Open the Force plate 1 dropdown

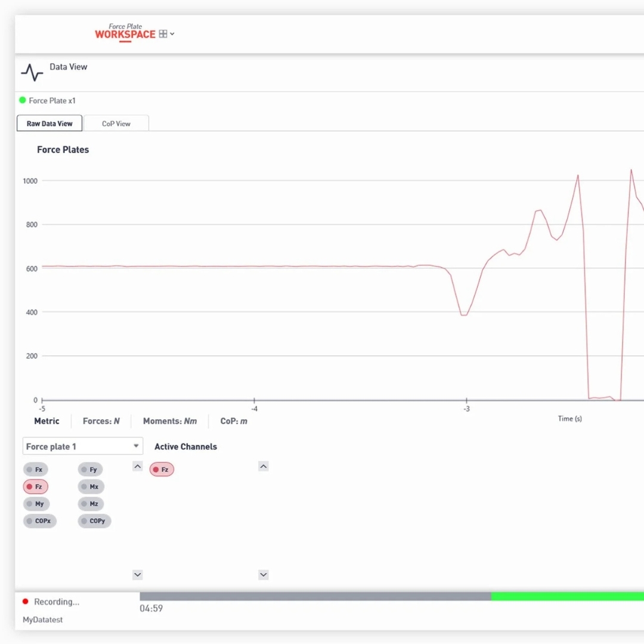pos(83,447)
